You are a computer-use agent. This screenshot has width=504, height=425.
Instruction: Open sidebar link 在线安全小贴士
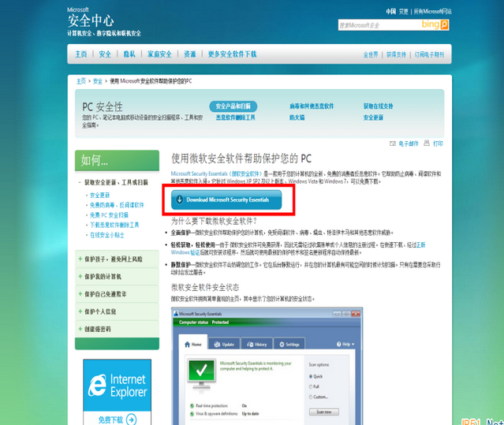tap(107, 235)
